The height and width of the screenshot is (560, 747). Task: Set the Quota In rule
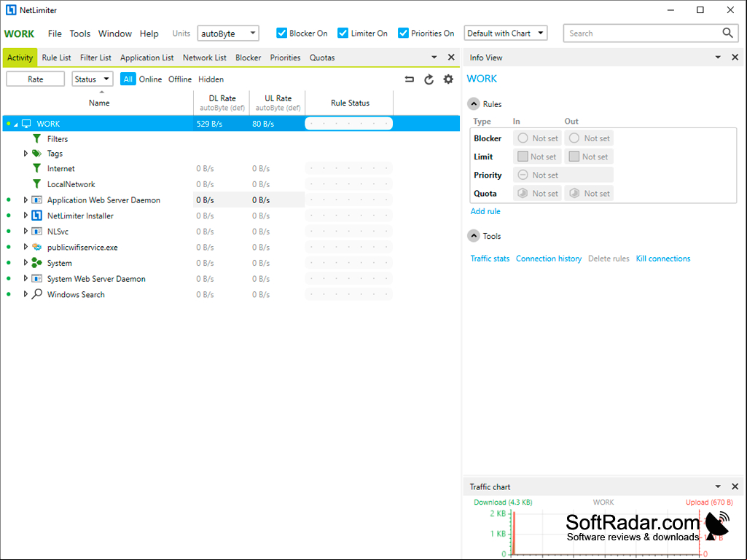click(x=537, y=193)
